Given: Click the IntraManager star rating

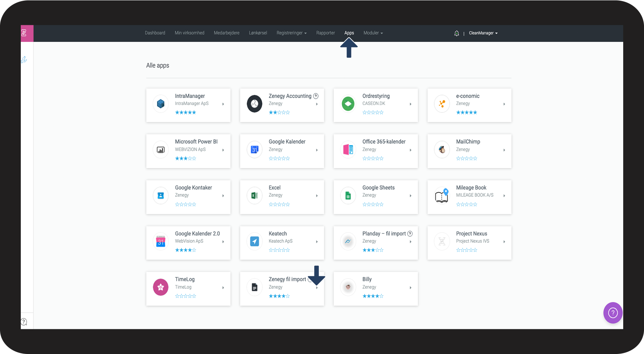Looking at the screenshot, I should (x=186, y=112).
